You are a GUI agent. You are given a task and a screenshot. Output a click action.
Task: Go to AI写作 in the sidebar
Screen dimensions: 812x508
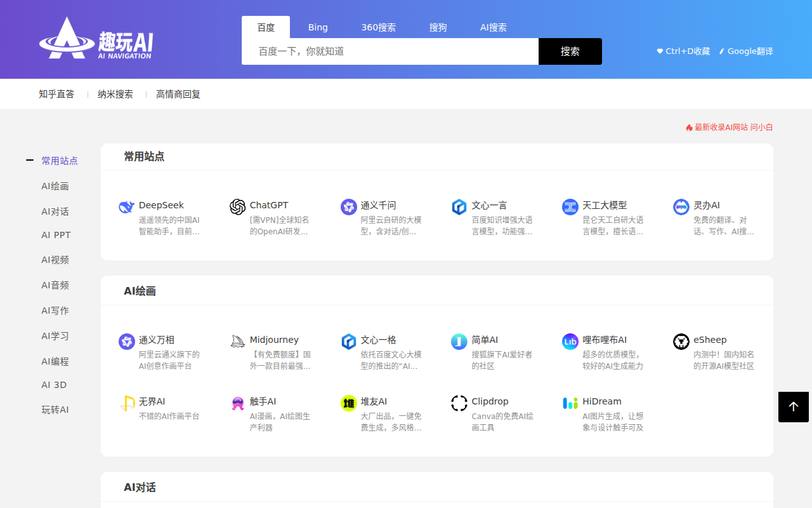tap(55, 311)
